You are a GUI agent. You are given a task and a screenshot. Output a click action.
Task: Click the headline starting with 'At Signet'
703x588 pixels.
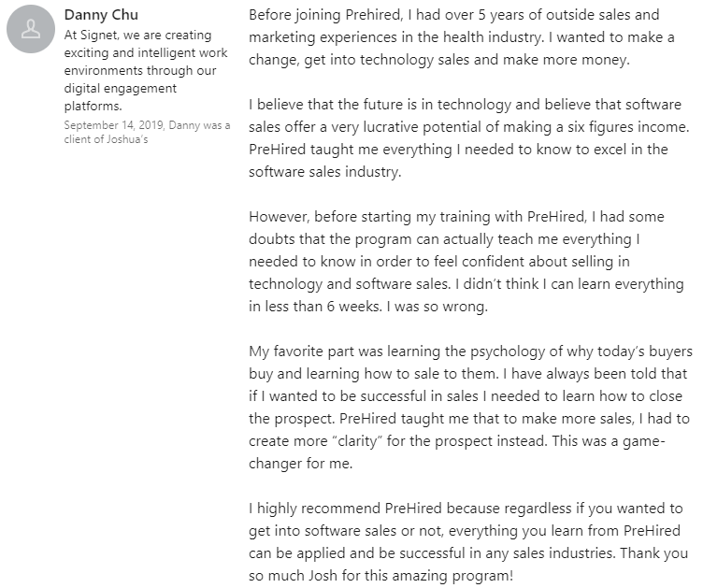138,36
